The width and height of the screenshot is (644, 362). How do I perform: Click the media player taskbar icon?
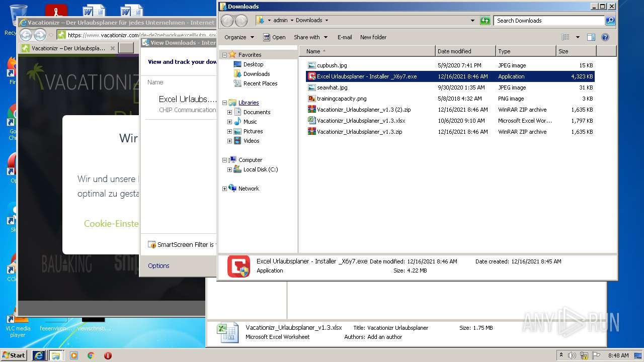(74, 355)
